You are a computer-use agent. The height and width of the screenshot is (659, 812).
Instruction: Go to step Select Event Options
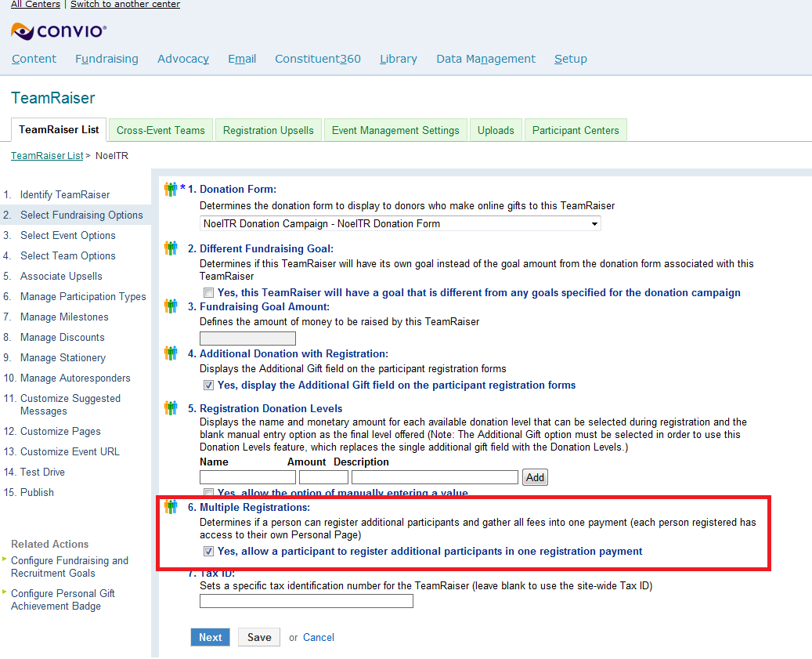pos(68,235)
